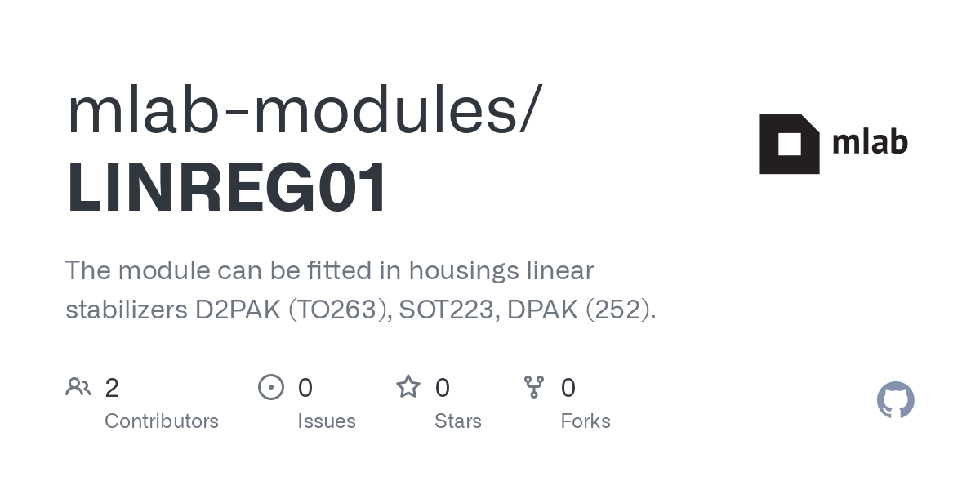Click the GitHub Octocat logo
The height and width of the screenshot is (490, 980).
895,400
